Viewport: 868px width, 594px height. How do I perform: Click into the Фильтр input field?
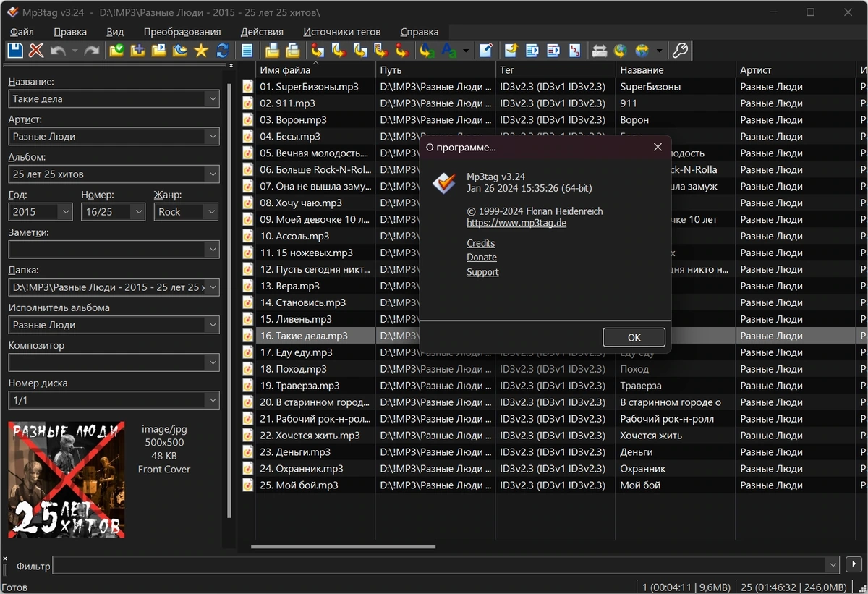pos(440,565)
